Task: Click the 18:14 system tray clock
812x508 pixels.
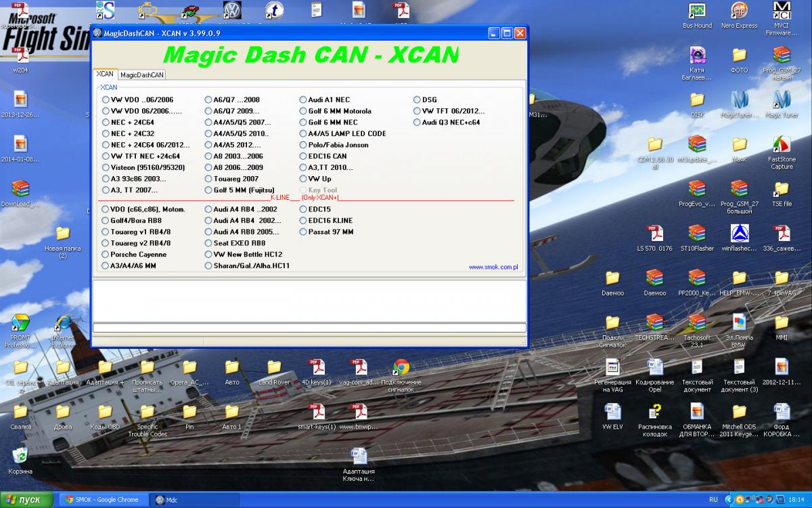Action: click(x=797, y=500)
